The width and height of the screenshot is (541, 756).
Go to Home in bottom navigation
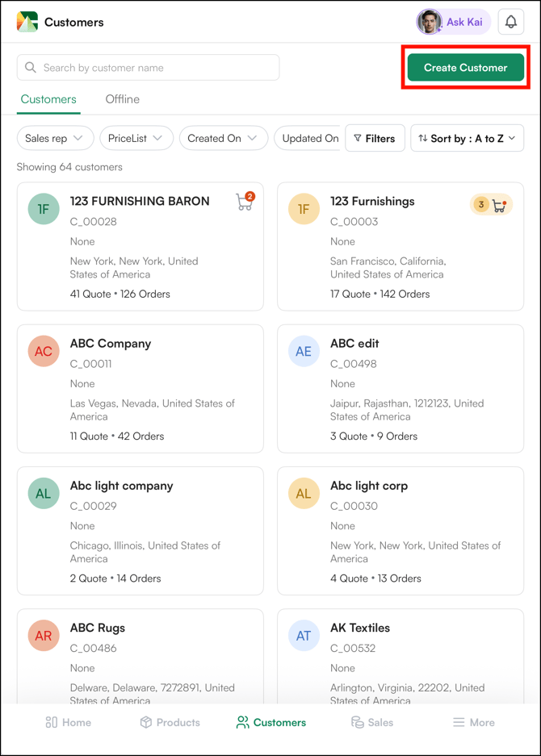tap(69, 722)
